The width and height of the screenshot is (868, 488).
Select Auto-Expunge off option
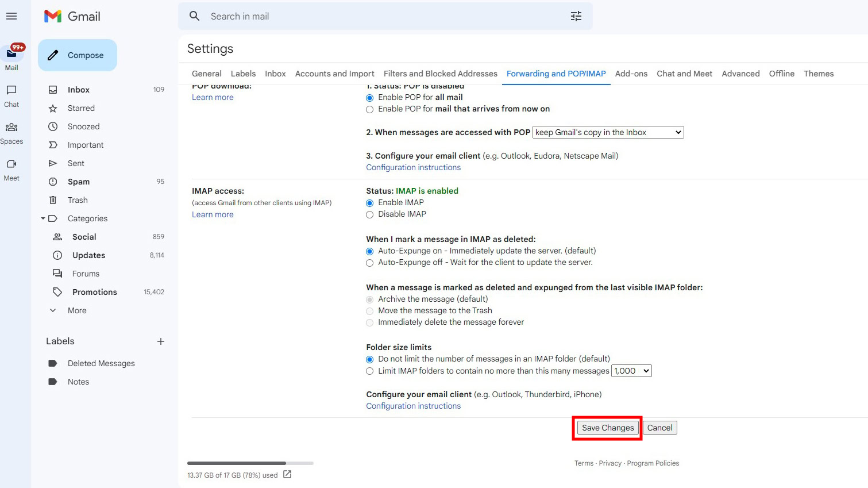click(370, 263)
